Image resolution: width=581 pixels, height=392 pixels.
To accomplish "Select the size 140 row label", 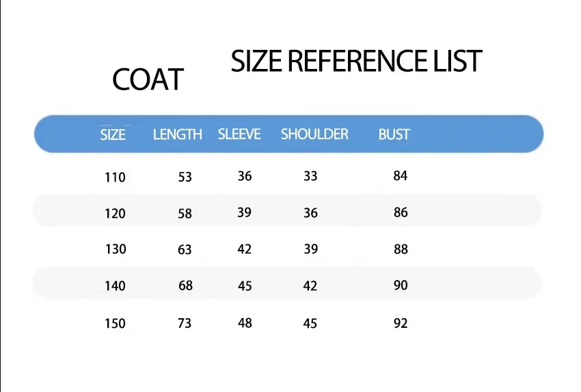I will pyautogui.click(x=115, y=286).
